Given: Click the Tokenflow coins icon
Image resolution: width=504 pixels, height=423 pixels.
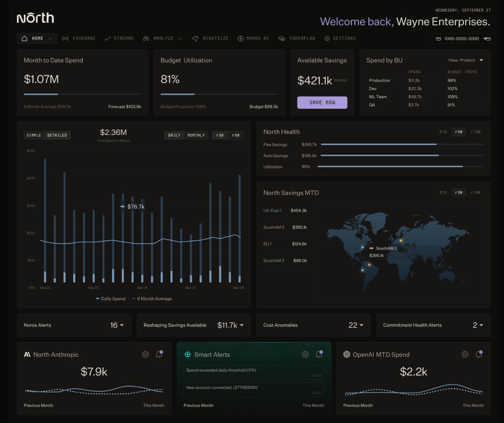Looking at the screenshot, I should 282,38.
